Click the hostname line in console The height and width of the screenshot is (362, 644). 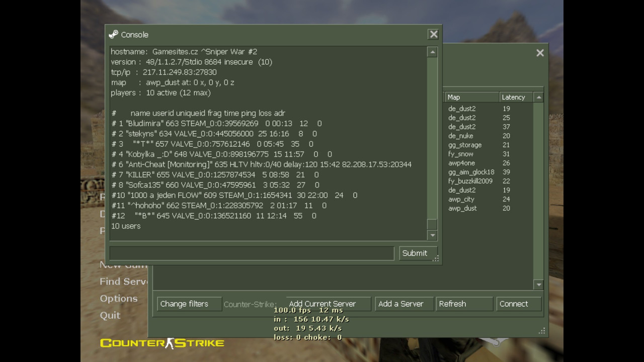click(184, 51)
